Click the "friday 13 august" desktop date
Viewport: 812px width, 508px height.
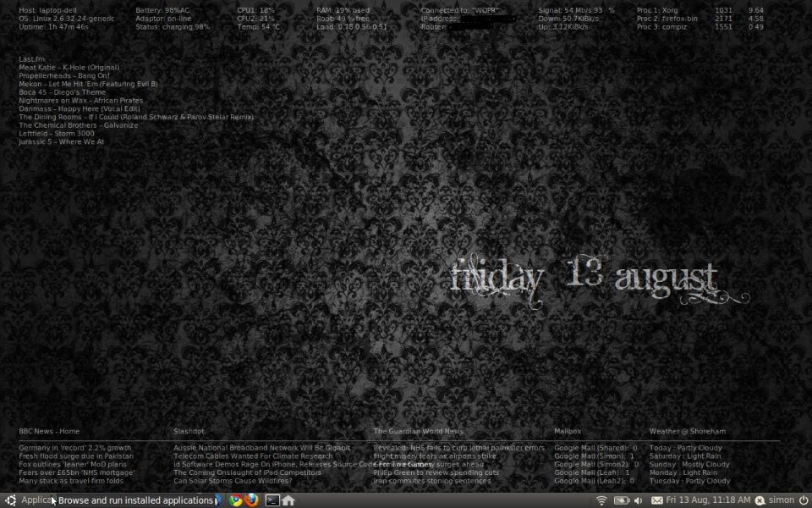coord(584,278)
